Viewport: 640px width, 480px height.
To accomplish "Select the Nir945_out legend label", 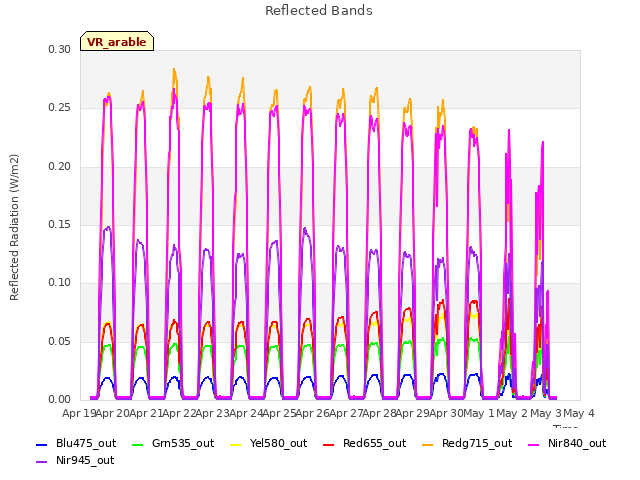I will (85, 460).
